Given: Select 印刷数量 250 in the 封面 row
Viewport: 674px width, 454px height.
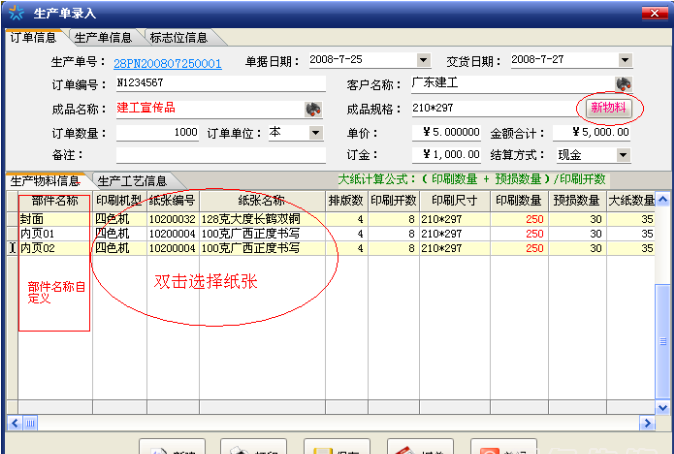Looking at the screenshot, I should [x=519, y=219].
